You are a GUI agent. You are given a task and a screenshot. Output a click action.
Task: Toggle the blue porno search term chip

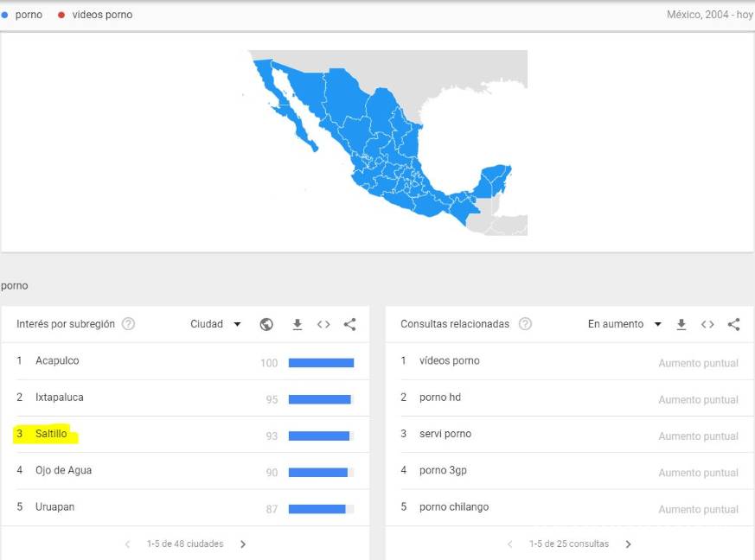(x=22, y=14)
